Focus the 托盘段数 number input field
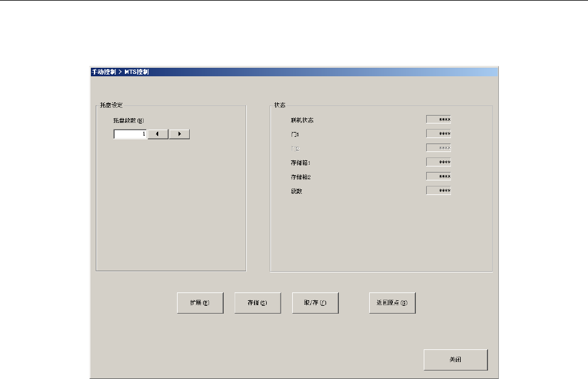Screen dimensions: 588x379 click(x=130, y=134)
